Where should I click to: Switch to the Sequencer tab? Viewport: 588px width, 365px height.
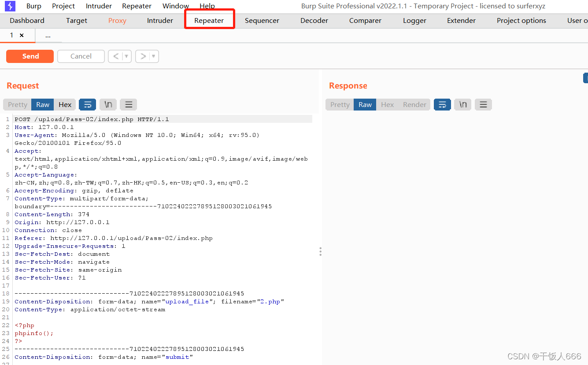(262, 21)
